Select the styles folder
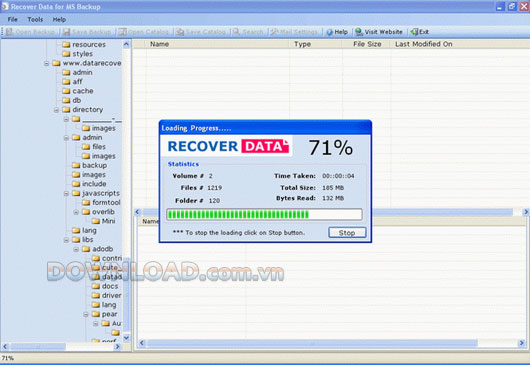530x365 pixels. [82, 54]
